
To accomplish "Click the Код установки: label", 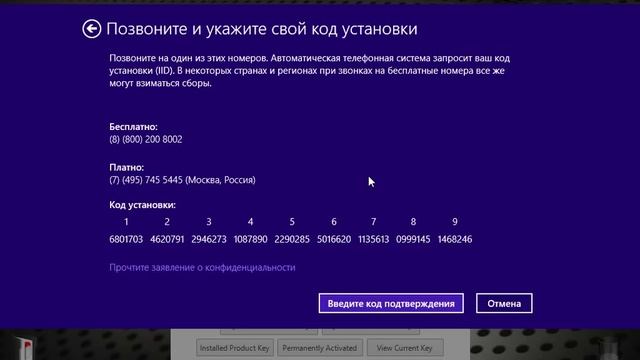I will point(142,205).
